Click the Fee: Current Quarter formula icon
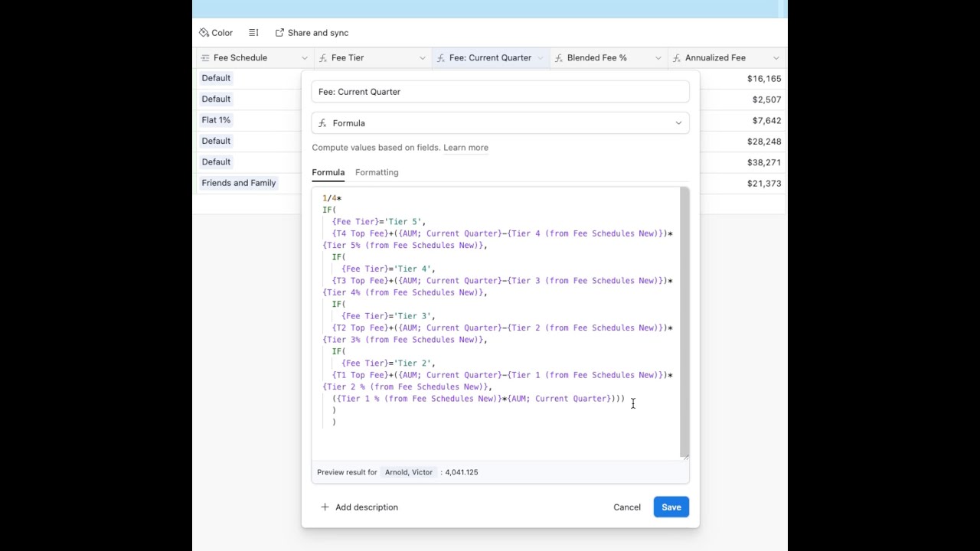980x551 pixels. coord(441,58)
